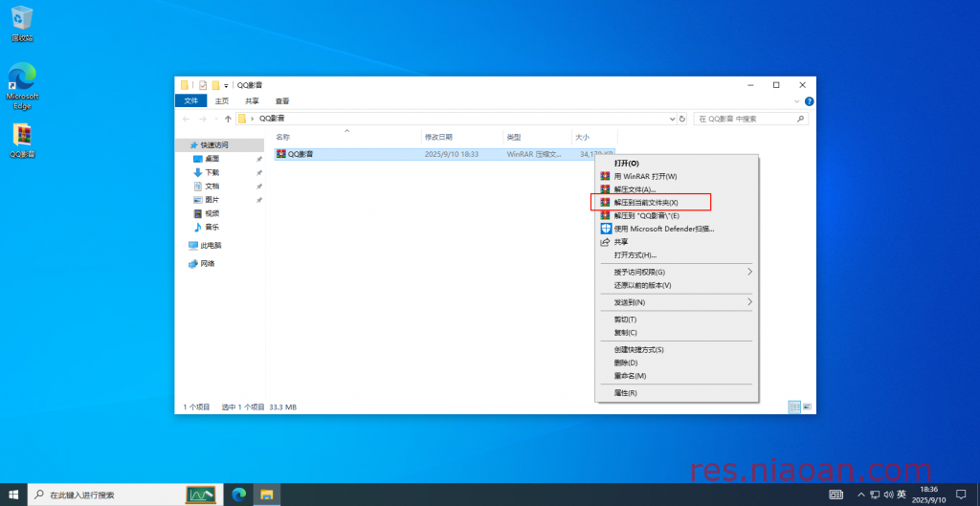Open notification center icon
The height and width of the screenshot is (506, 980).
961,495
